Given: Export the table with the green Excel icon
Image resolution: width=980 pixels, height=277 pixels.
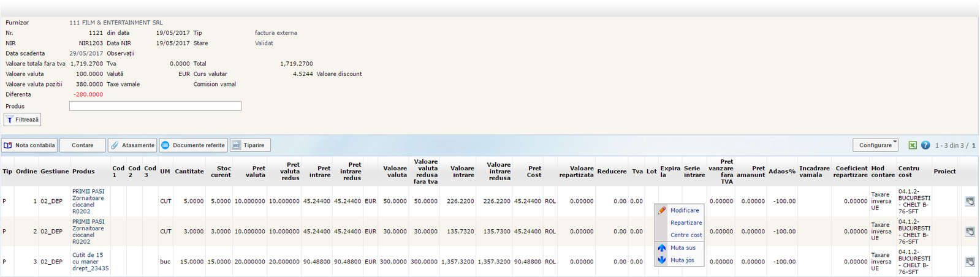Looking at the screenshot, I should click(913, 145).
